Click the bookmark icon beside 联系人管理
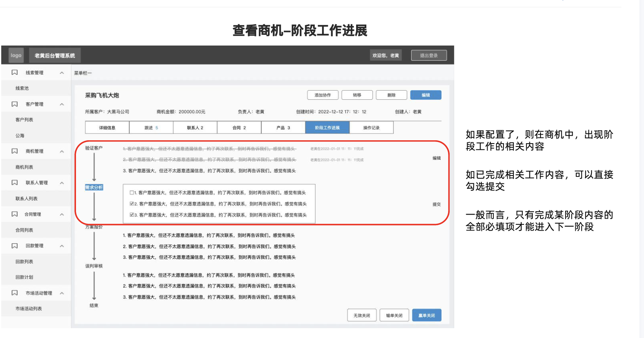 (x=15, y=183)
